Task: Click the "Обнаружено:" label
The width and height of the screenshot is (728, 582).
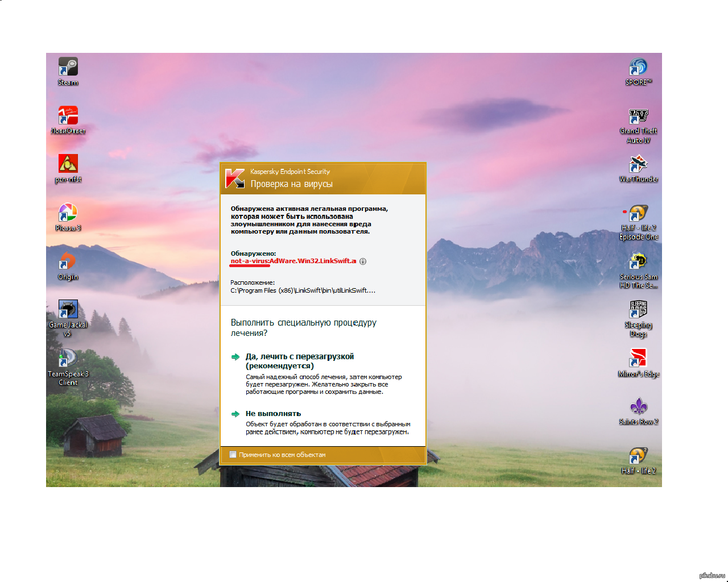Action: (253, 253)
